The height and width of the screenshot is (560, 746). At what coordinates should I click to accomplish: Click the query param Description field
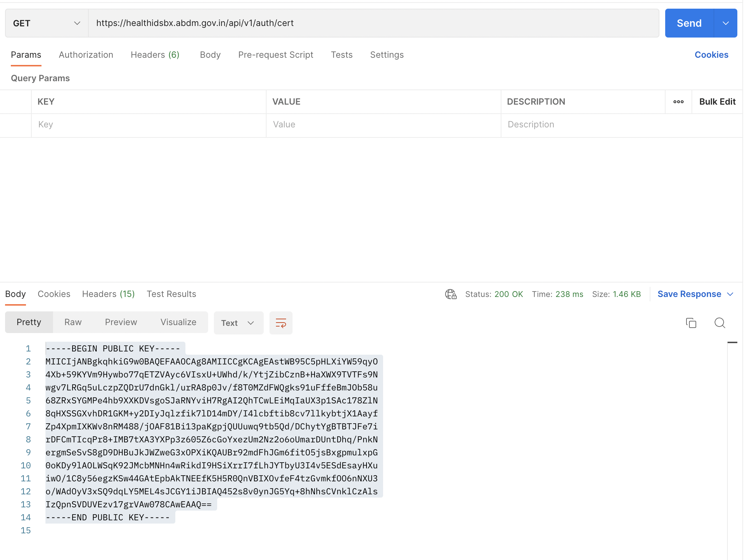click(x=621, y=125)
